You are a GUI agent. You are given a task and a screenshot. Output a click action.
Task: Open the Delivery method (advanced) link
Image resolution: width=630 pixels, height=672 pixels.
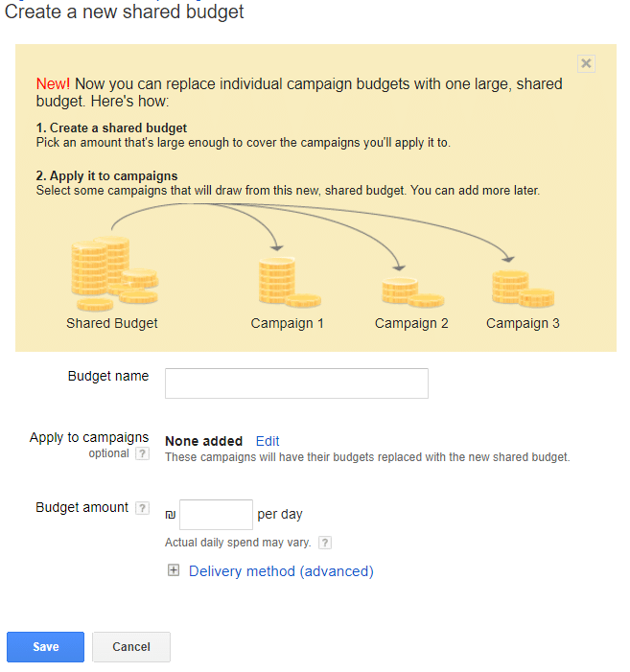[281, 571]
